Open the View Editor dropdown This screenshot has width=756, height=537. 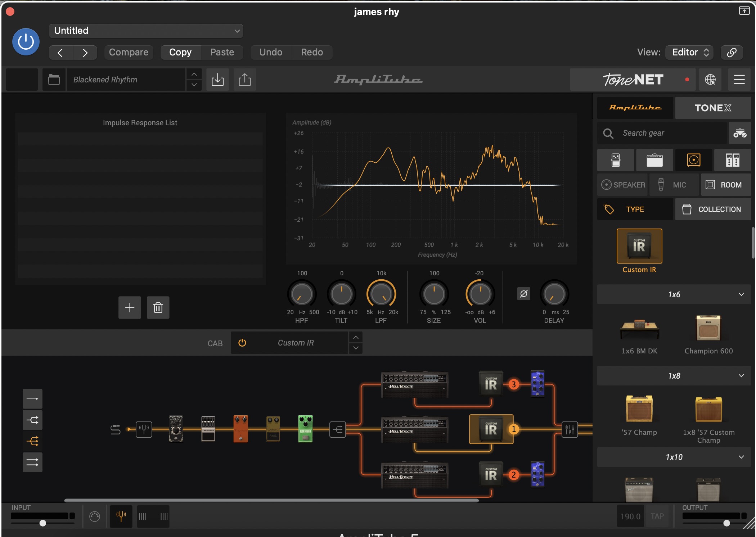(690, 53)
